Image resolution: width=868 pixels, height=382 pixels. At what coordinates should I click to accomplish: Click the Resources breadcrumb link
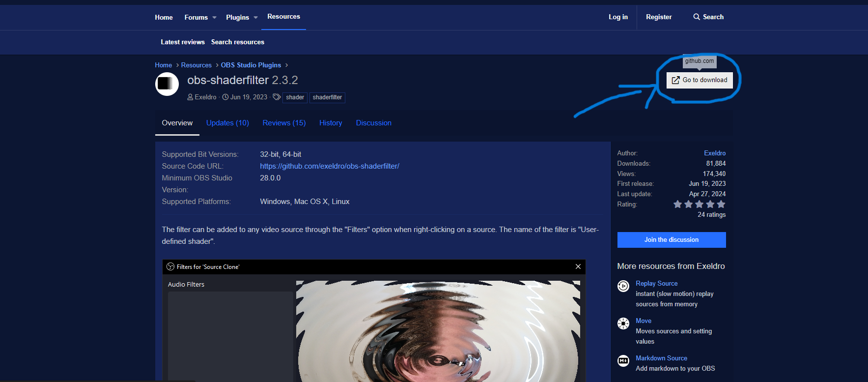pos(196,65)
